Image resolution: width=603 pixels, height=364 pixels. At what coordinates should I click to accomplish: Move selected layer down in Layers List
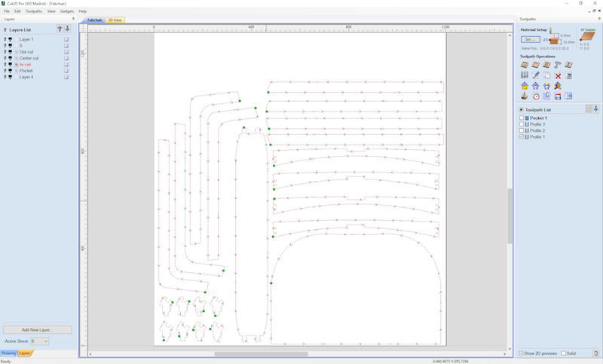tap(67, 29)
